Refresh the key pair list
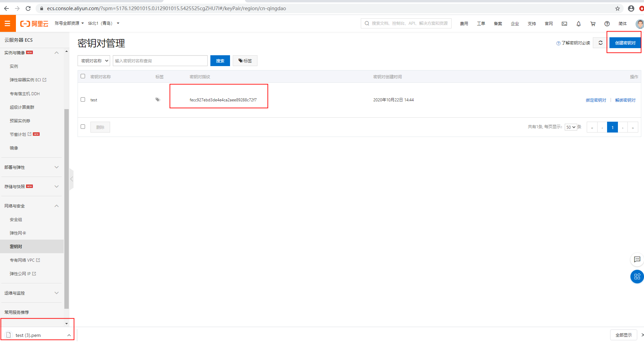644x343 pixels. (x=601, y=43)
